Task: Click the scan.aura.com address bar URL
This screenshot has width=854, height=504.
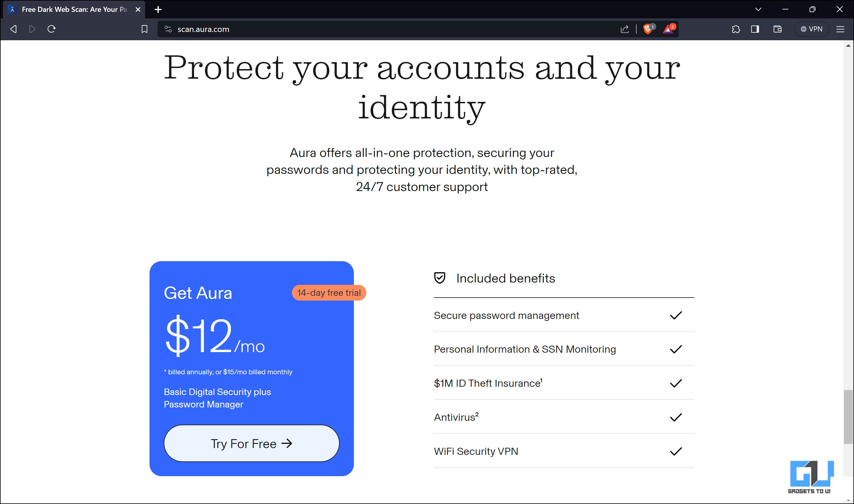Action: click(203, 28)
